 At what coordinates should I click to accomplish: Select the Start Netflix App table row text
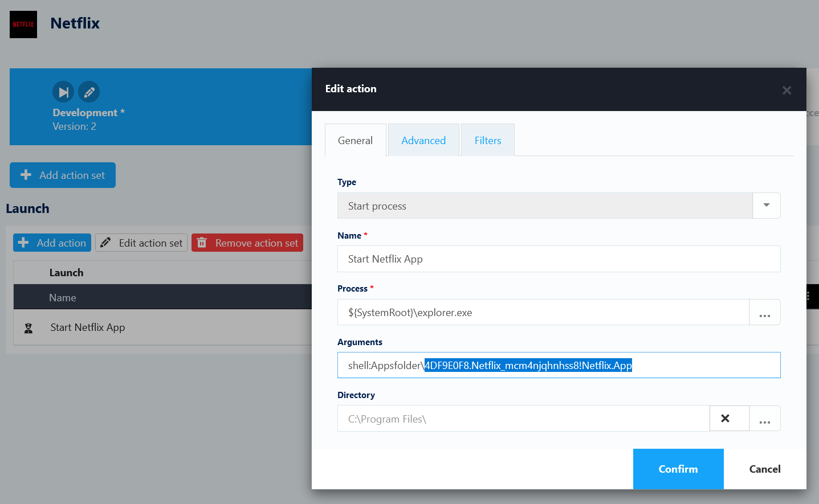coord(88,327)
